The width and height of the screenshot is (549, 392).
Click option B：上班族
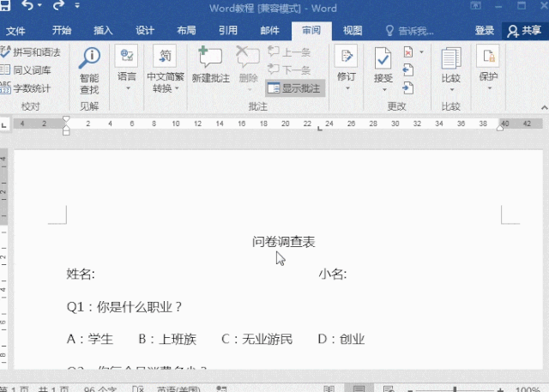(x=167, y=339)
